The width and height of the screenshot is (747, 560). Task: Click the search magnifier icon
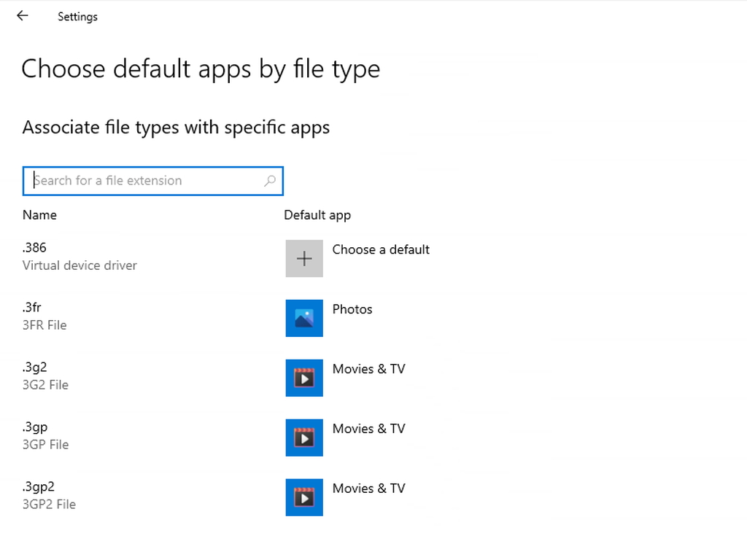pyautogui.click(x=270, y=181)
